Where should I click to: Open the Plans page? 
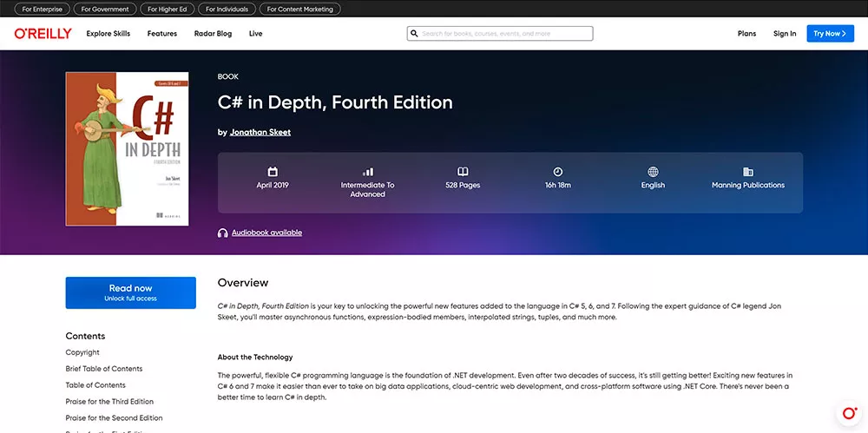click(x=746, y=34)
